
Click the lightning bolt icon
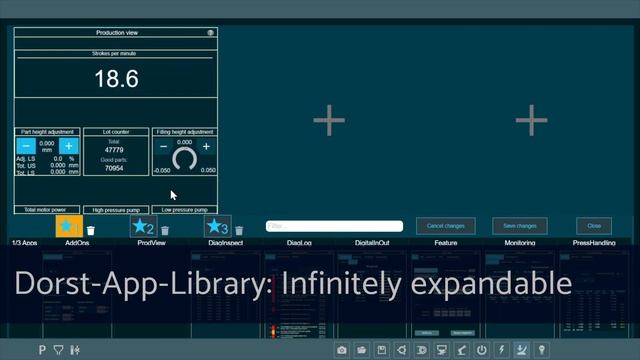[502, 350]
